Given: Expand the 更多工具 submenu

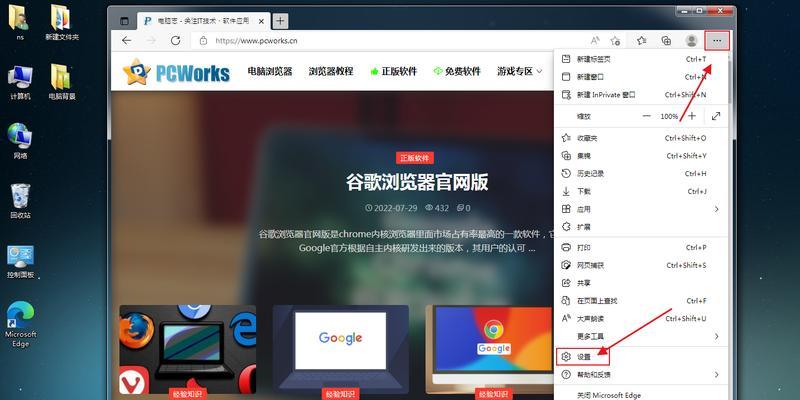Looking at the screenshot, I should click(x=641, y=337).
